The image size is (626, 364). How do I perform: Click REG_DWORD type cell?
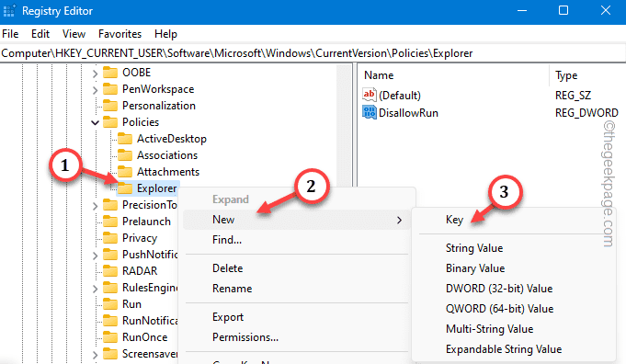click(586, 113)
